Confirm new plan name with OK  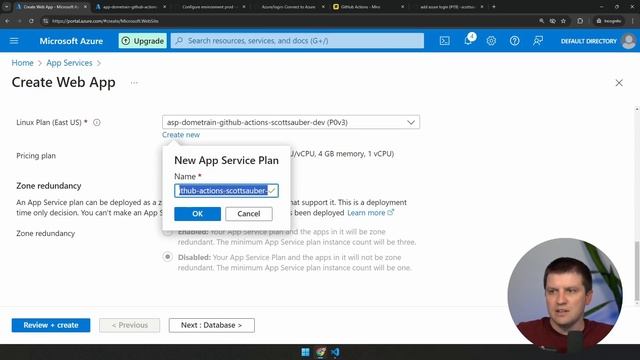tap(197, 214)
